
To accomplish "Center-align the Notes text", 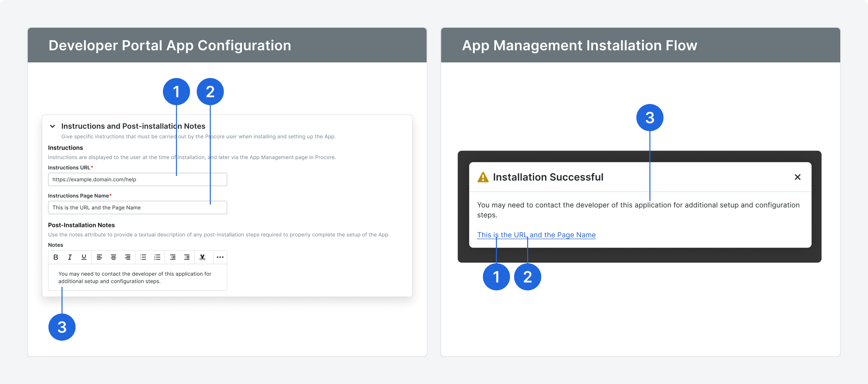I will tap(114, 257).
